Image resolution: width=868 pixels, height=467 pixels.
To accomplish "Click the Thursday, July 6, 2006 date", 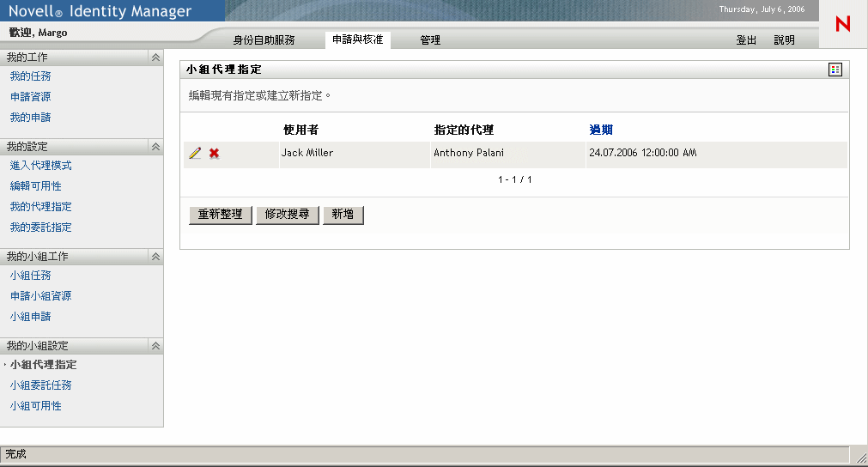I will [762, 9].
